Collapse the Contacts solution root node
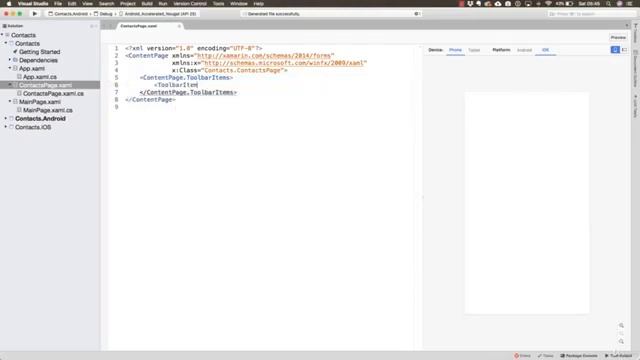The width and height of the screenshot is (640, 360). click(2, 35)
